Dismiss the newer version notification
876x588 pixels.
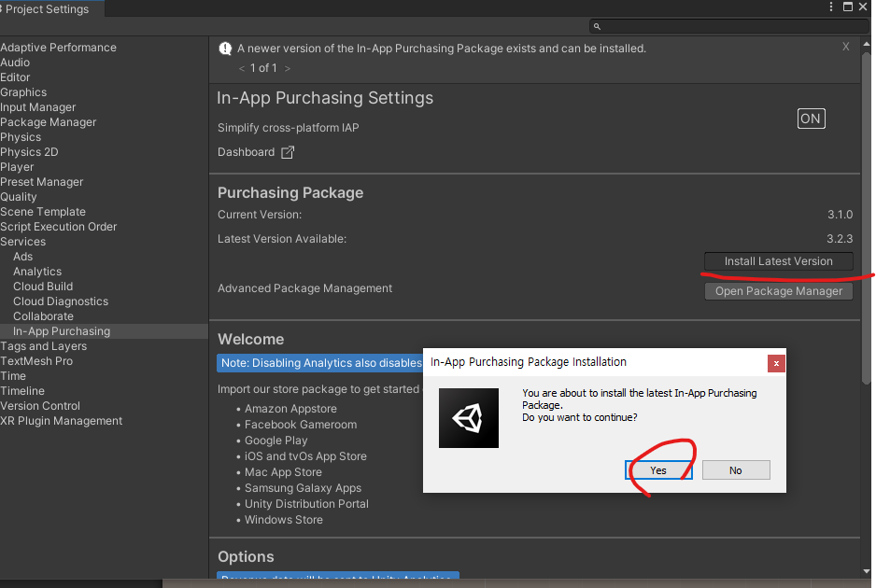pyautogui.click(x=846, y=47)
